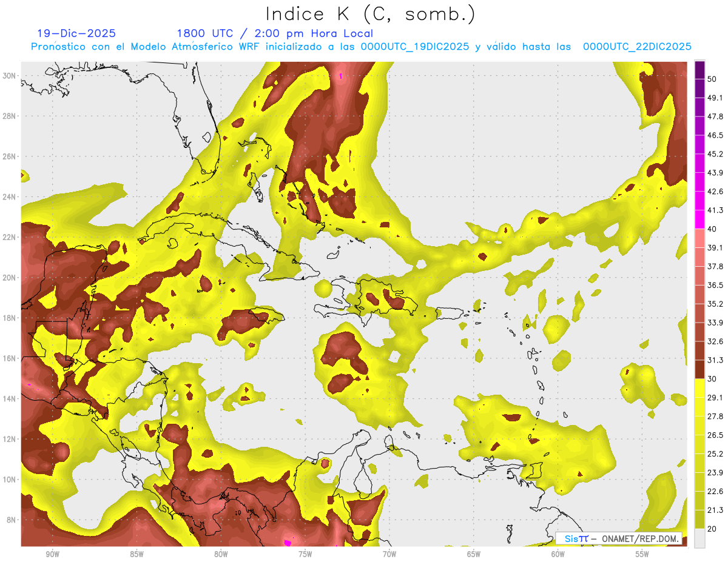
Task: Click the "47.8" legend value
Action: 715,116
